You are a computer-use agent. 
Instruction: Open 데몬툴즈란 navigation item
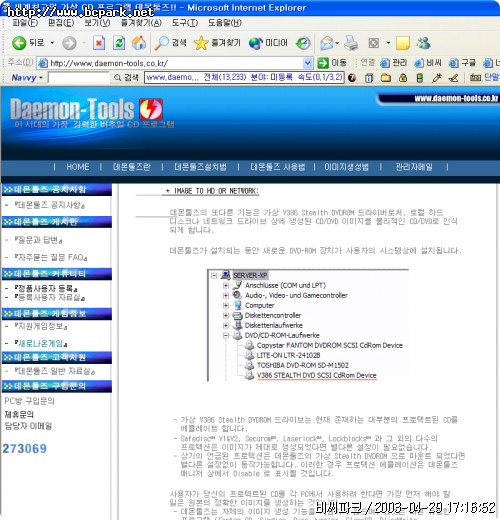tap(132, 167)
